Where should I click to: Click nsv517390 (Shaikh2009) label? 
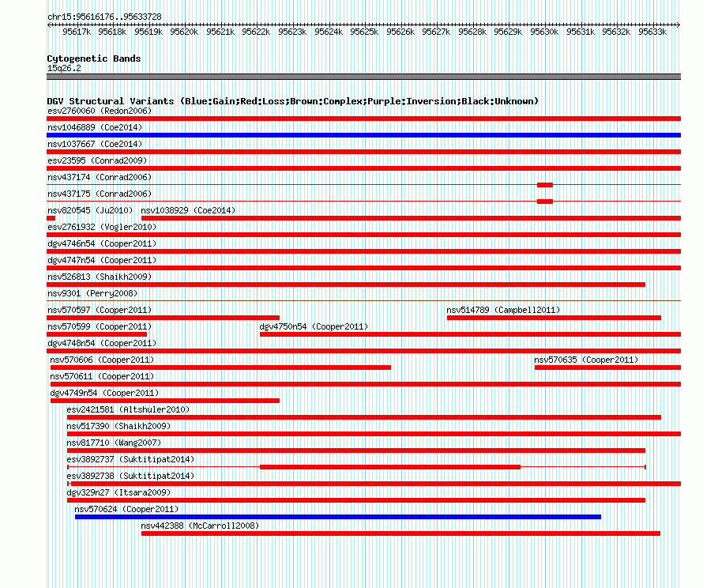[118, 426]
